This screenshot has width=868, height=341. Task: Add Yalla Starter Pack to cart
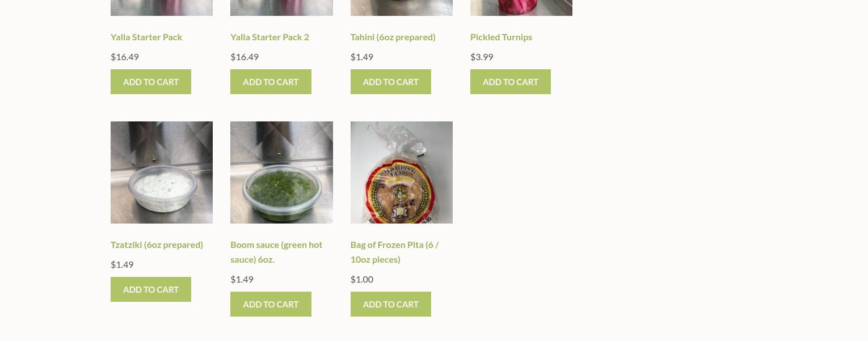click(x=151, y=82)
